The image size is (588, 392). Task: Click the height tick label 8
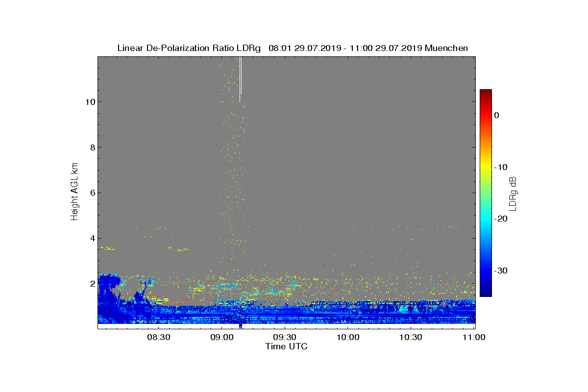(92, 147)
